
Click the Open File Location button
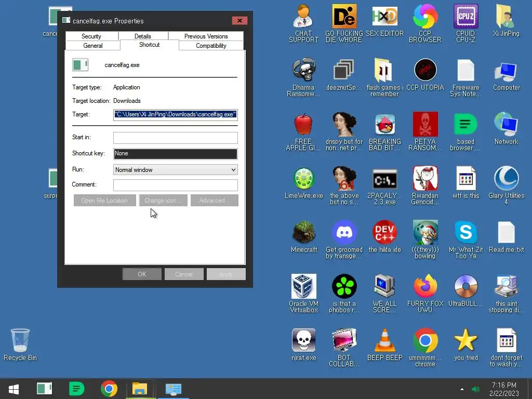(x=104, y=200)
